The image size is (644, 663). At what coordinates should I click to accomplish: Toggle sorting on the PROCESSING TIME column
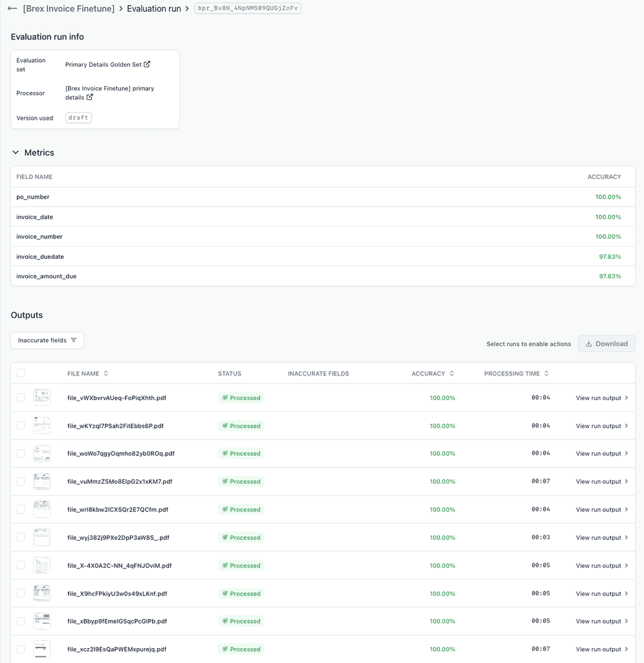(x=547, y=374)
